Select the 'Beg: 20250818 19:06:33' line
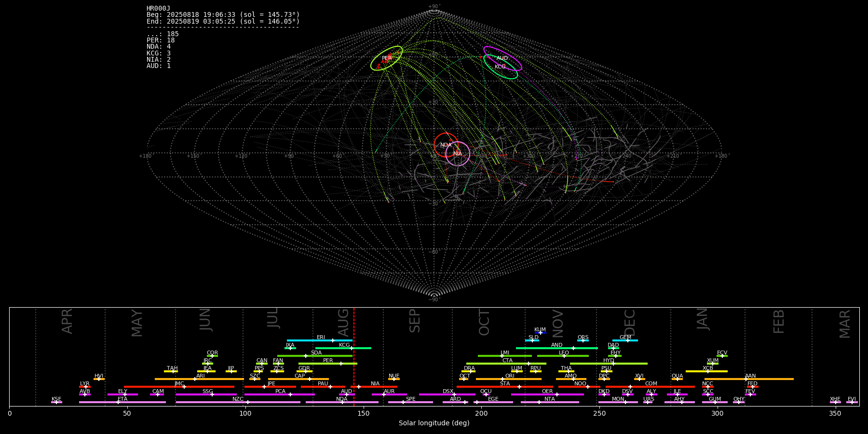The height and width of the screenshot is (434, 868). (223, 15)
